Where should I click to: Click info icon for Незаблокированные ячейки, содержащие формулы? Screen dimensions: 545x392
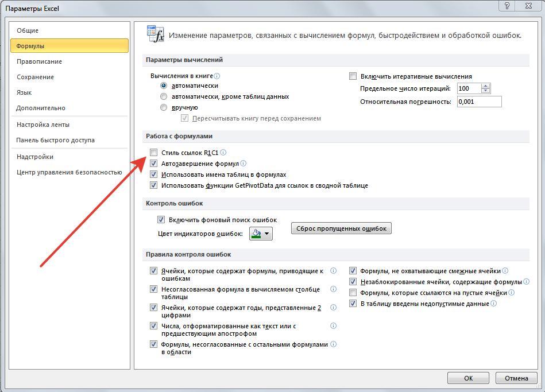point(526,281)
